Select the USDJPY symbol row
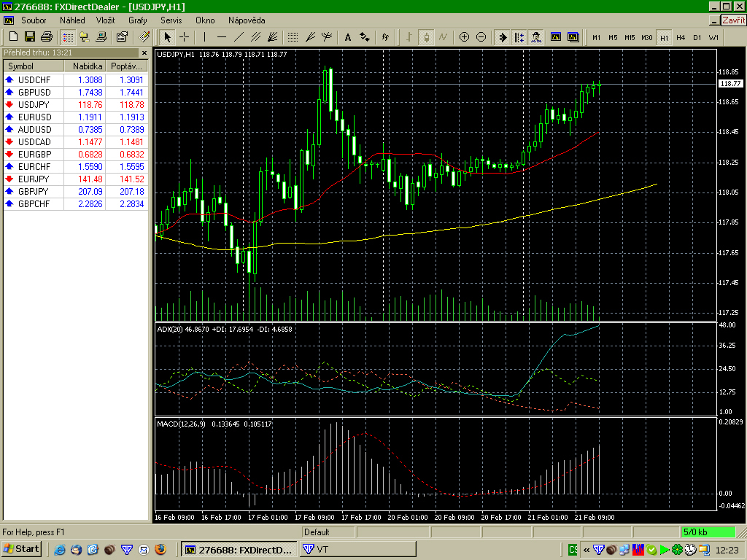This screenshot has height=560, width=747. pyautogui.click(x=76, y=105)
